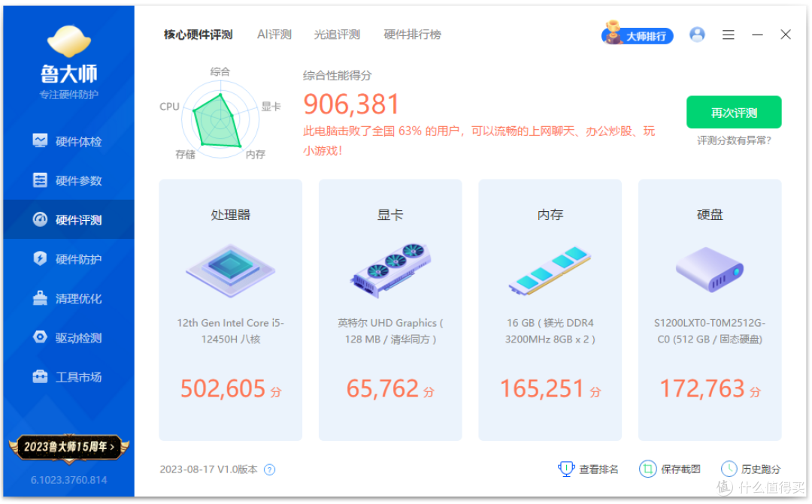Minimize the 鲁大师 window

pyautogui.click(x=757, y=35)
